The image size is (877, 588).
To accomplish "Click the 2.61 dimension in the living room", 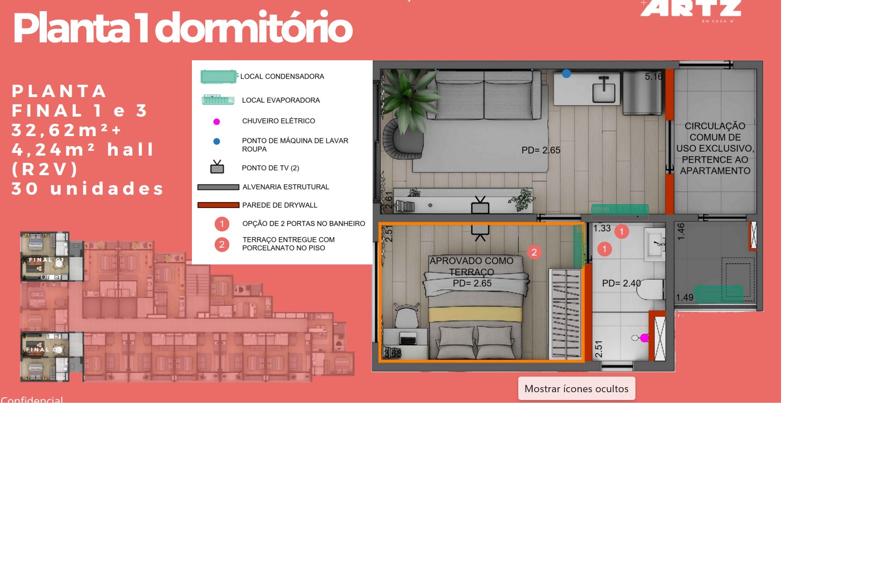I will 389,200.
